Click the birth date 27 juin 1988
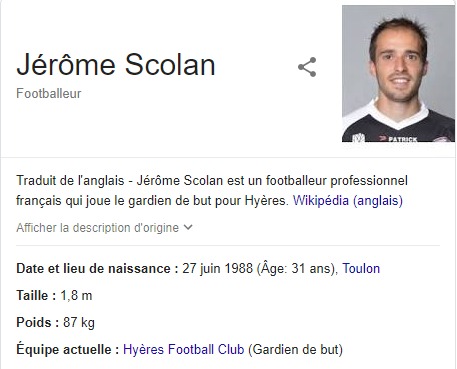This screenshot has height=369, width=457. click(x=217, y=268)
